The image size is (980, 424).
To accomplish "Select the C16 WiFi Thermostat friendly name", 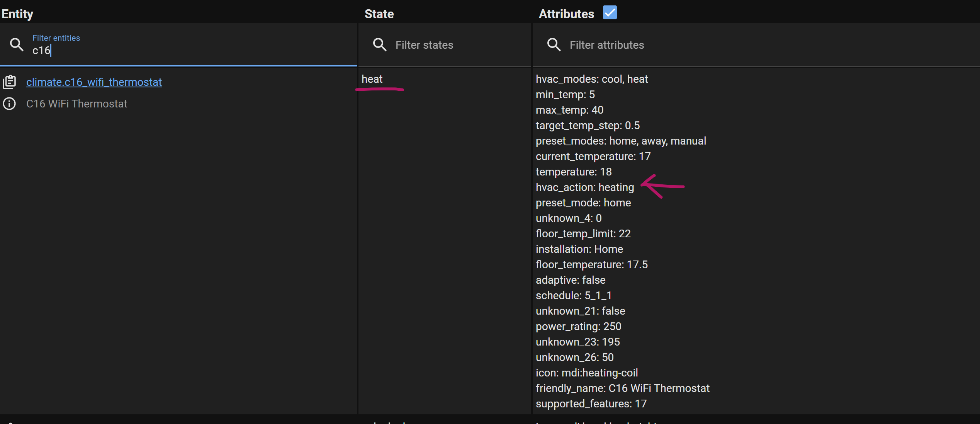I will pos(77,104).
